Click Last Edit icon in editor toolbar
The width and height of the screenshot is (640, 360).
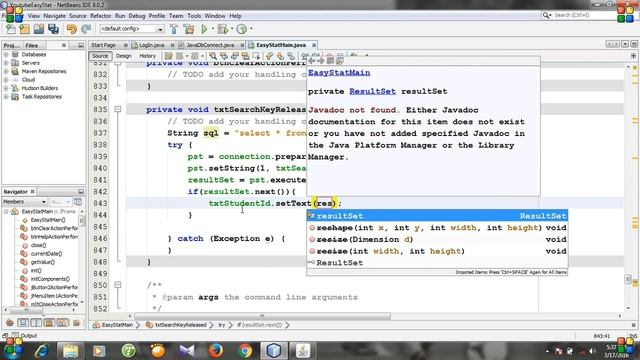(169, 56)
